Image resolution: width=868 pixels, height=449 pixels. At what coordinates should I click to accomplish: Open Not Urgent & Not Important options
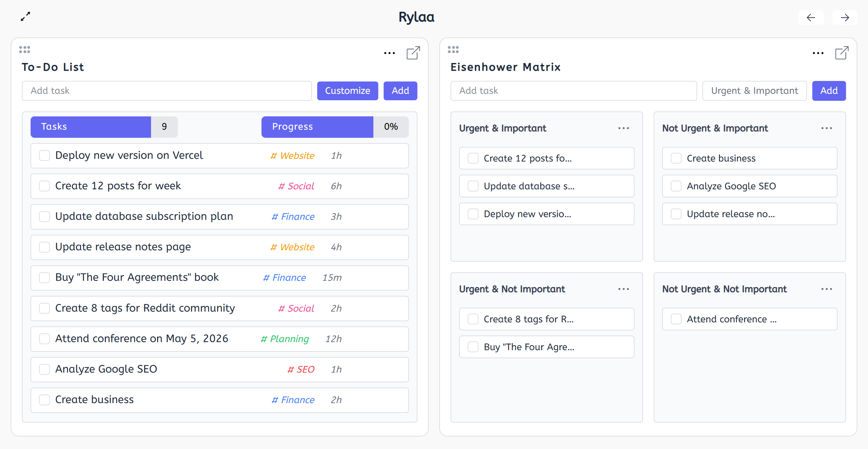click(826, 289)
